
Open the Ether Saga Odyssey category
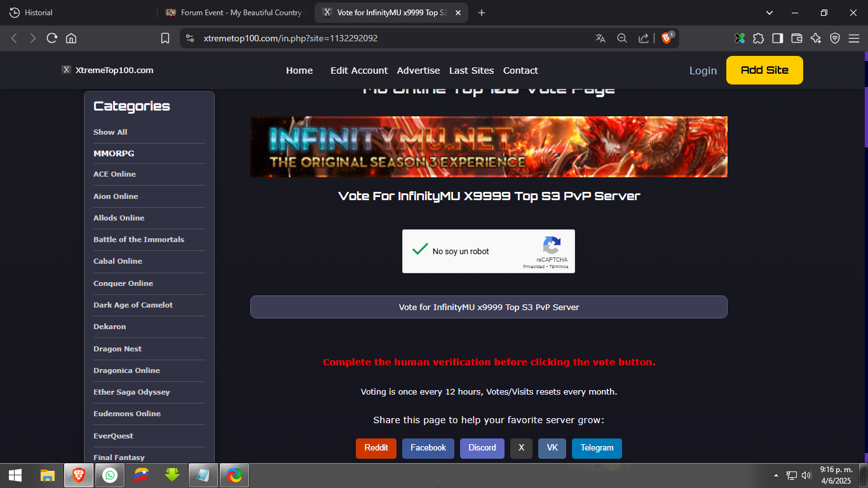(132, 392)
